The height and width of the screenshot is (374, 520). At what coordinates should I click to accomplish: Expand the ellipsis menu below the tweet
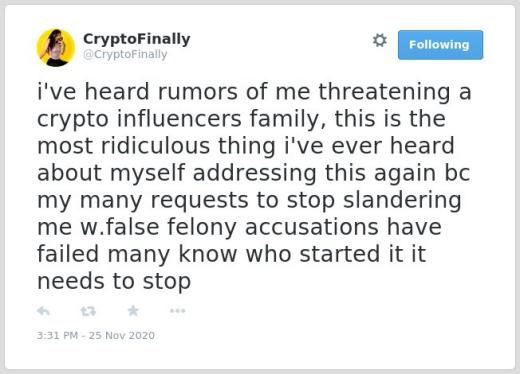pos(177,311)
